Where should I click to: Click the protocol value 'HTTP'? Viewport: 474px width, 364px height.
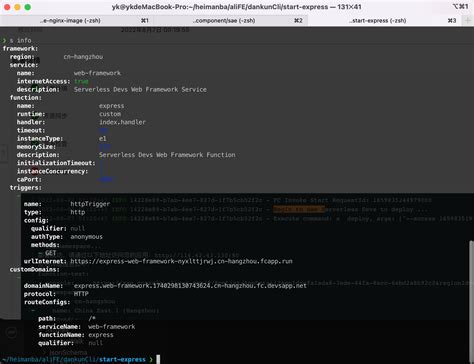coord(81,294)
